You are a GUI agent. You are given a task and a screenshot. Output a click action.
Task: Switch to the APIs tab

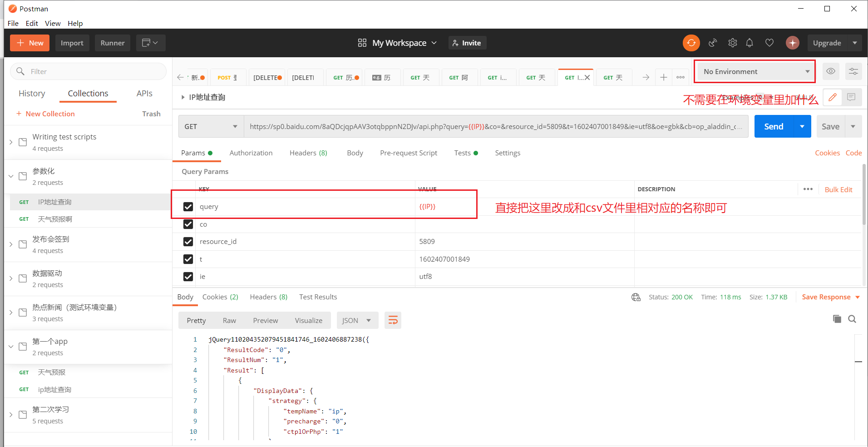click(x=144, y=93)
